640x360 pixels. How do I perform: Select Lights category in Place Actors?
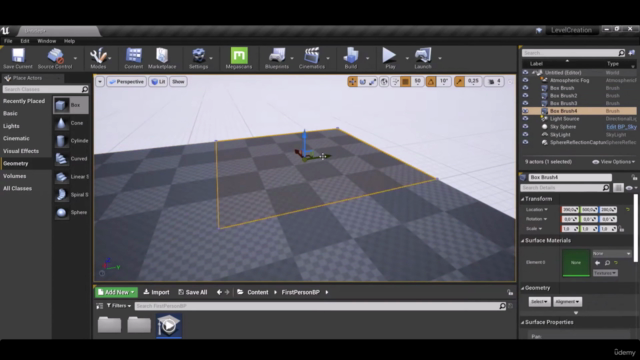[11, 126]
